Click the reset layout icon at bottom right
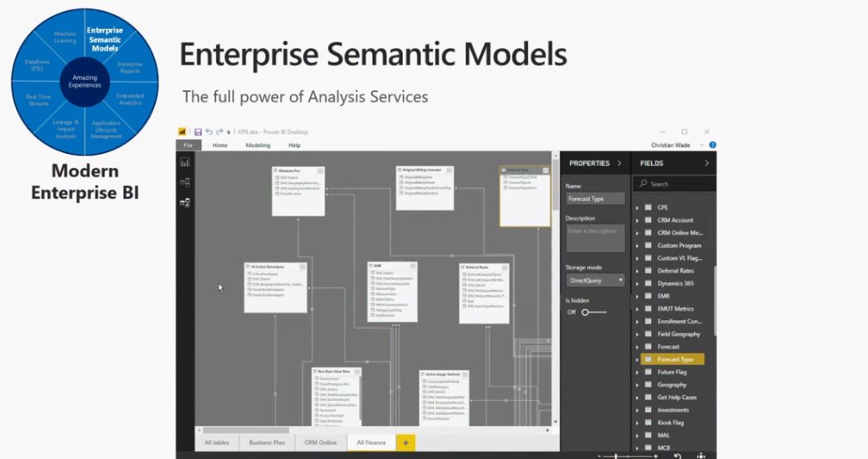Image resolution: width=868 pixels, height=459 pixels. pyautogui.click(x=677, y=456)
